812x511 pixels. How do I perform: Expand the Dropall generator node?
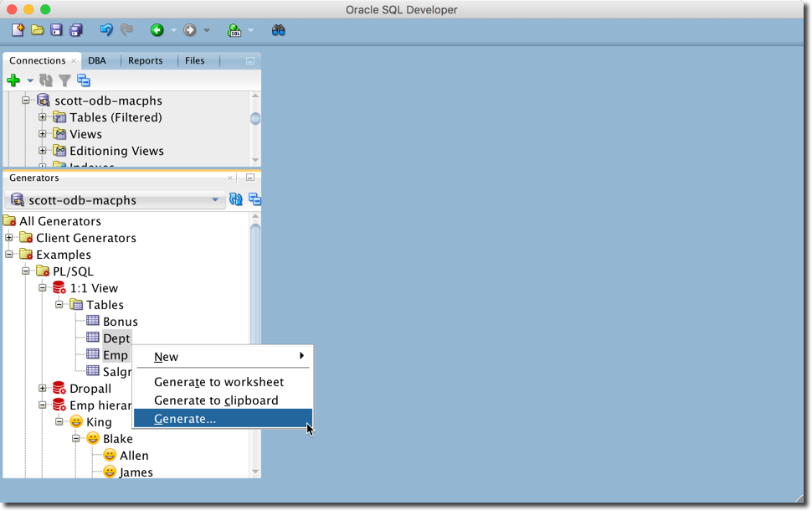tap(43, 388)
